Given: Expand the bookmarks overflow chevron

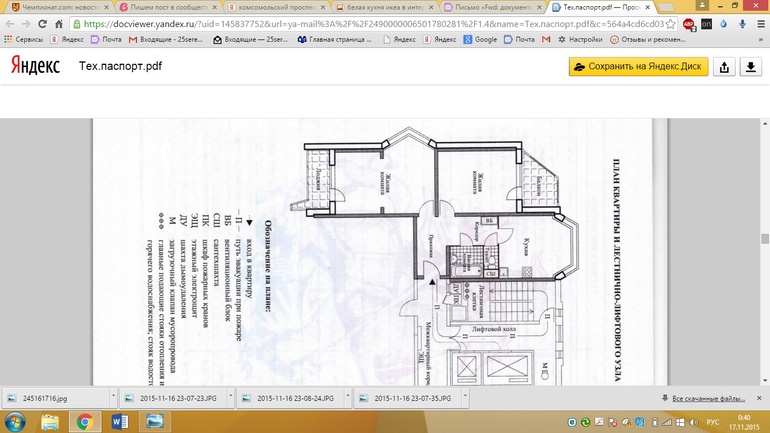Looking at the screenshot, I should (x=759, y=40).
